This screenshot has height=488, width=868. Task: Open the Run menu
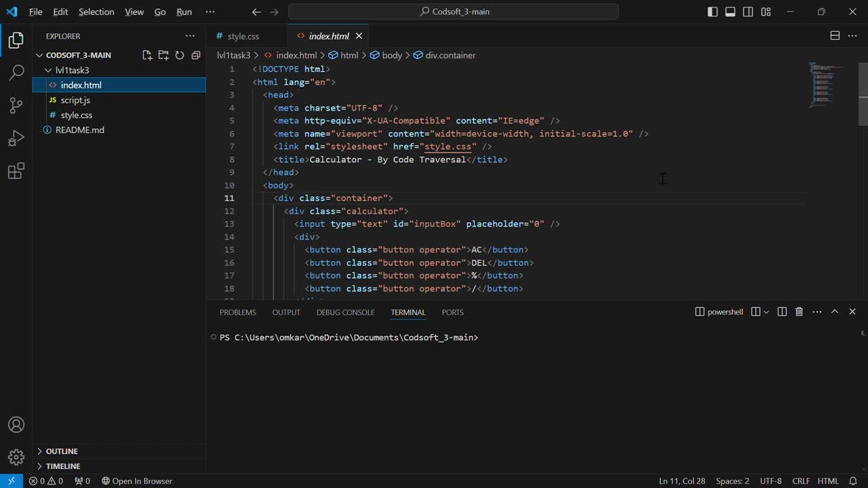coord(184,12)
